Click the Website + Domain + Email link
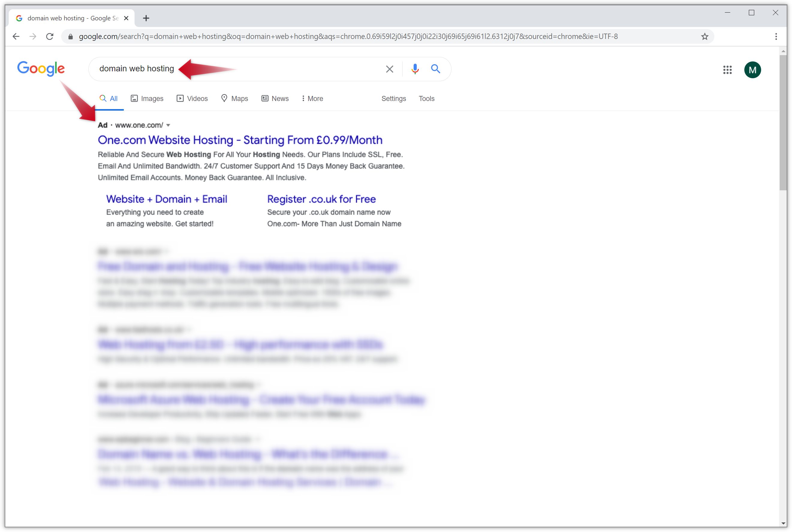 click(166, 198)
